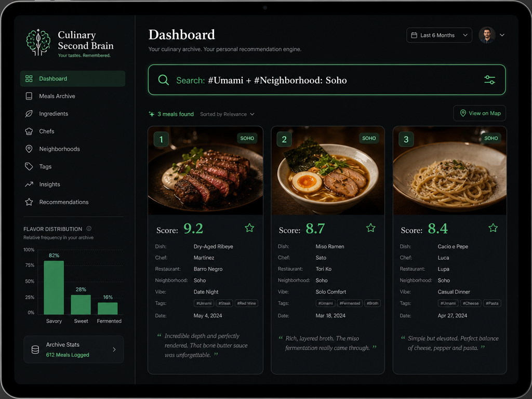Viewport: 532px width, 399px height.
Task: Click the Chefs hat icon
Action: (x=29, y=131)
